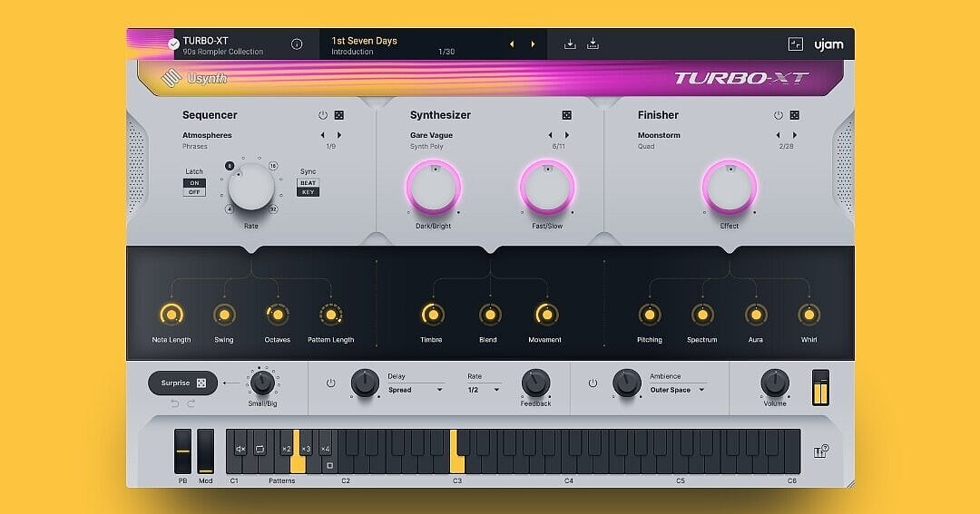The width and height of the screenshot is (980, 514).
Task: Open the ujam logo menu
Action: pyautogui.click(x=828, y=44)
